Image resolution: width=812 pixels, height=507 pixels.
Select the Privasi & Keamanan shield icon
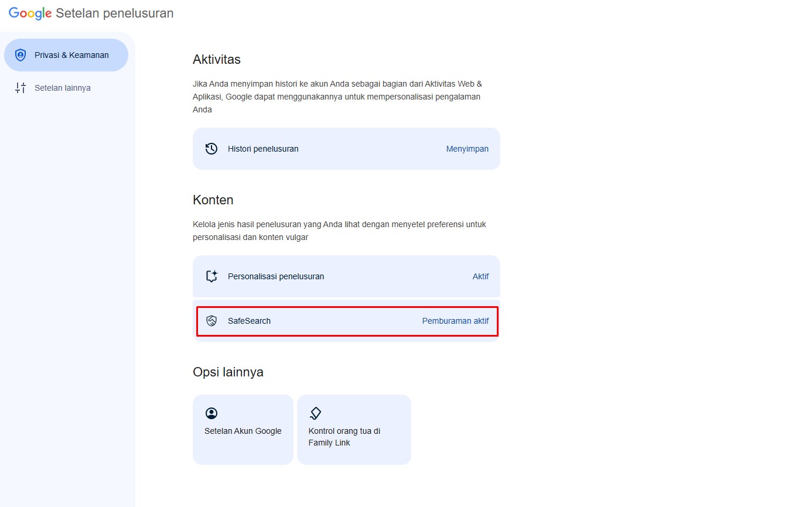[x=21, y=54]
